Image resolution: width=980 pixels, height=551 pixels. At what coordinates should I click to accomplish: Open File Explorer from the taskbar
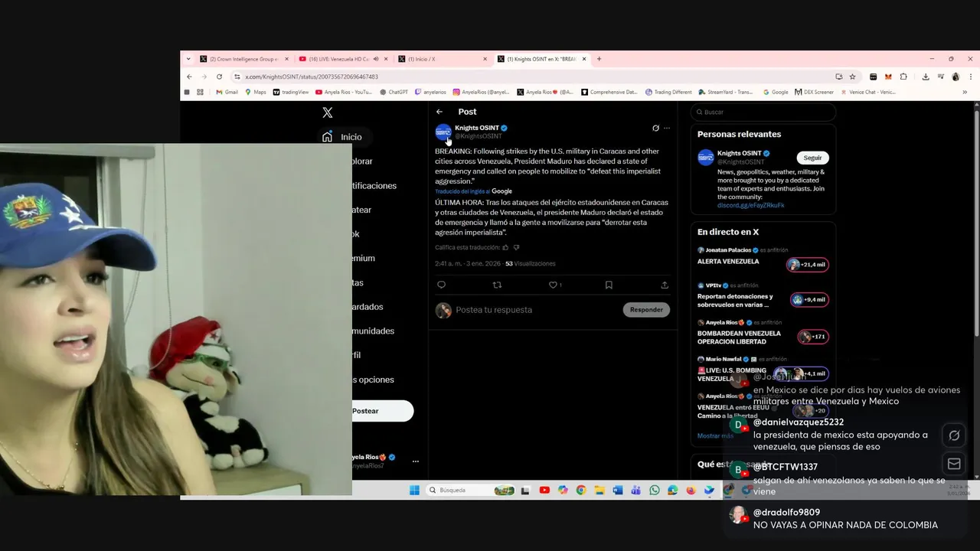599,490
